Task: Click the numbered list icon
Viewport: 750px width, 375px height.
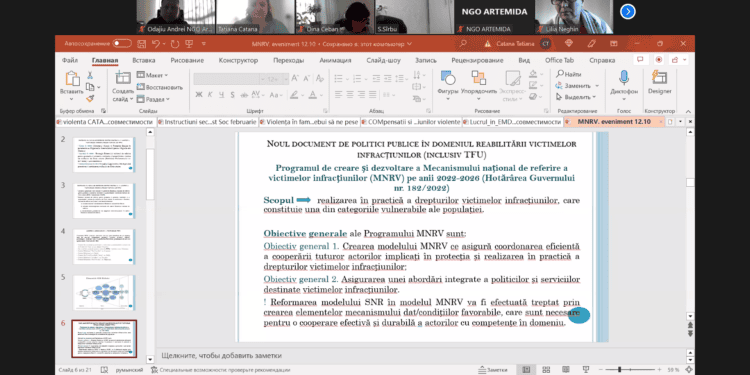Action: tap(356, 78)
